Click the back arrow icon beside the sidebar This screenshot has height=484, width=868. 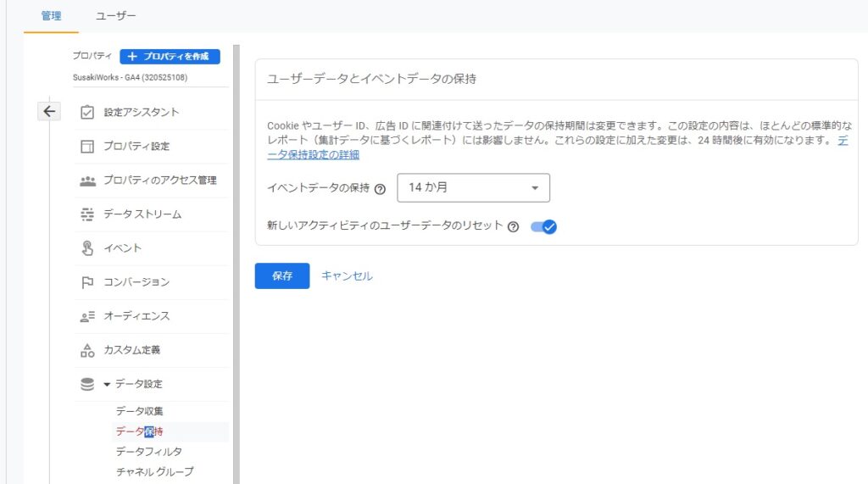[x=49, y=111]
